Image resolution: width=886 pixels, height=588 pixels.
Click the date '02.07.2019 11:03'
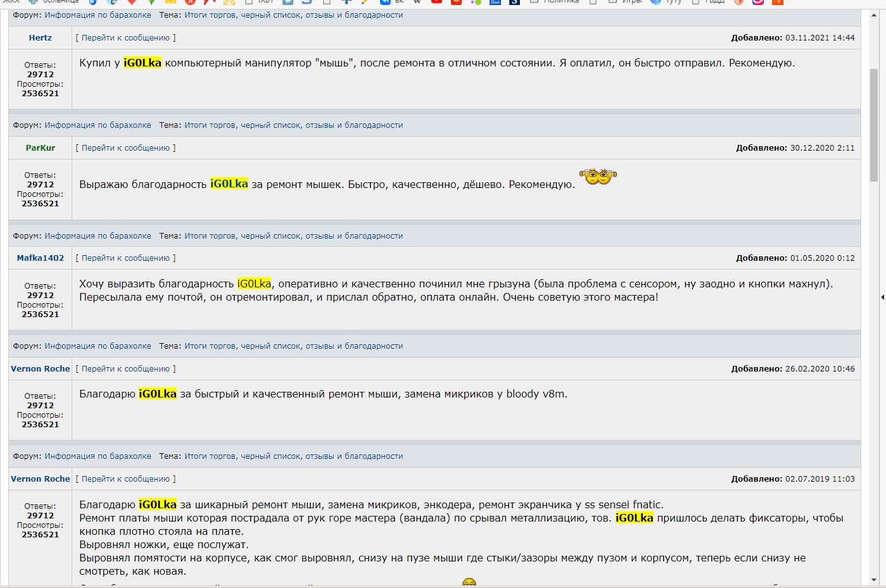[x=820, y=479]
